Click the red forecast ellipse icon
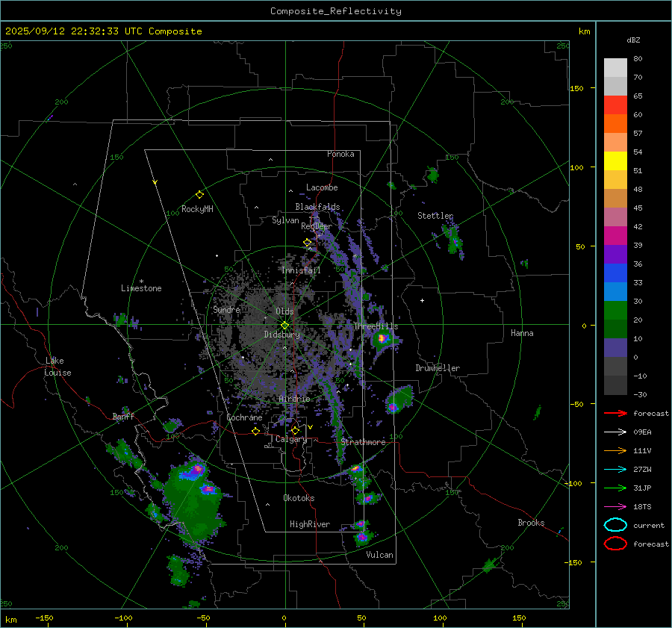Viewport: 672px width, 628px height. pos(615,544)
